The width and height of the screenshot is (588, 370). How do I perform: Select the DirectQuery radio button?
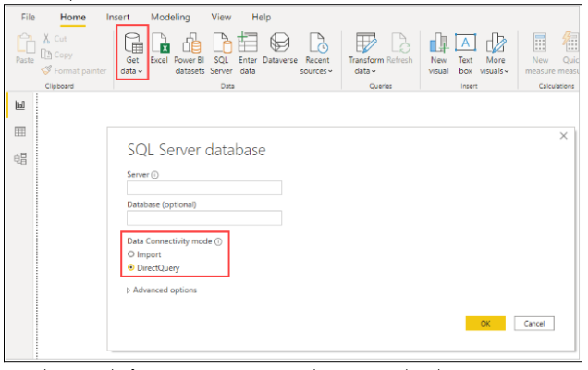pyautogui.click(x=131, y=267)
